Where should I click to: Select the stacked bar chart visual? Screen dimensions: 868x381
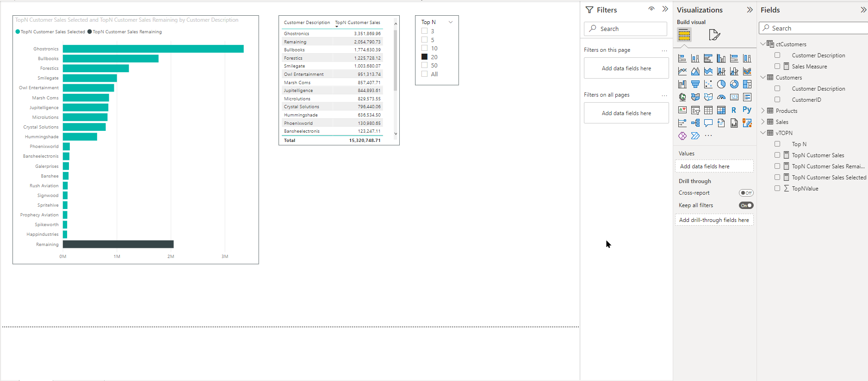pos(682,58)
